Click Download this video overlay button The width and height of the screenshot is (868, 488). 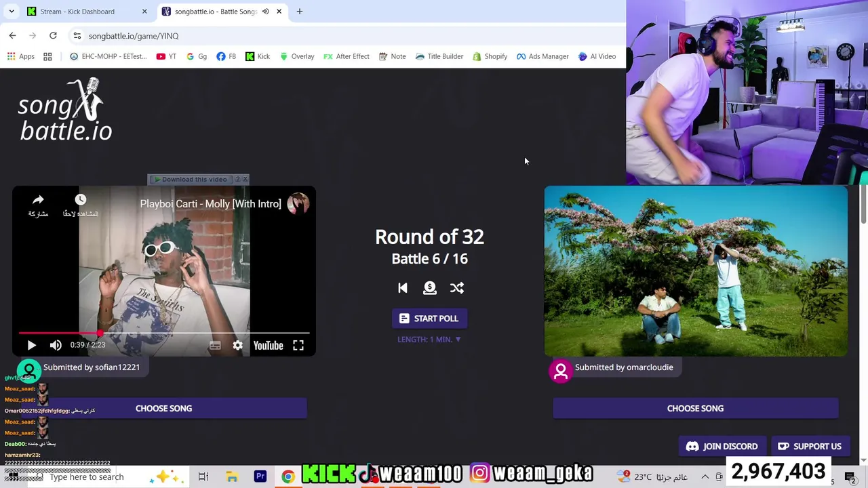pyautogui.click(x=190, y=179)
